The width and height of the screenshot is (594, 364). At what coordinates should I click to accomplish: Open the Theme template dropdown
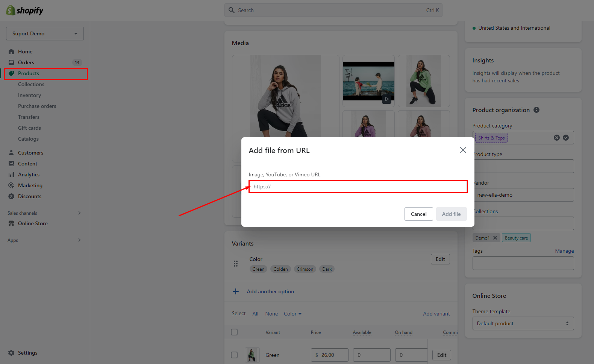(x=523, y=323)
